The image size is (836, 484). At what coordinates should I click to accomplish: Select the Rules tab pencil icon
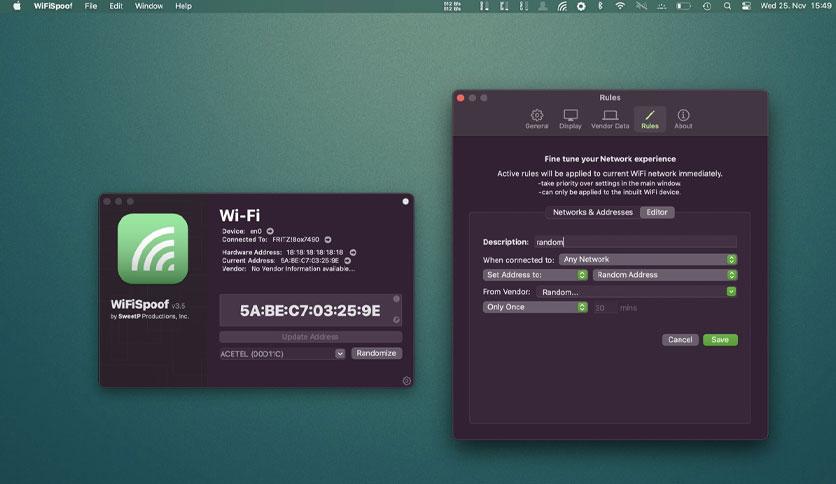coord(649,115)
